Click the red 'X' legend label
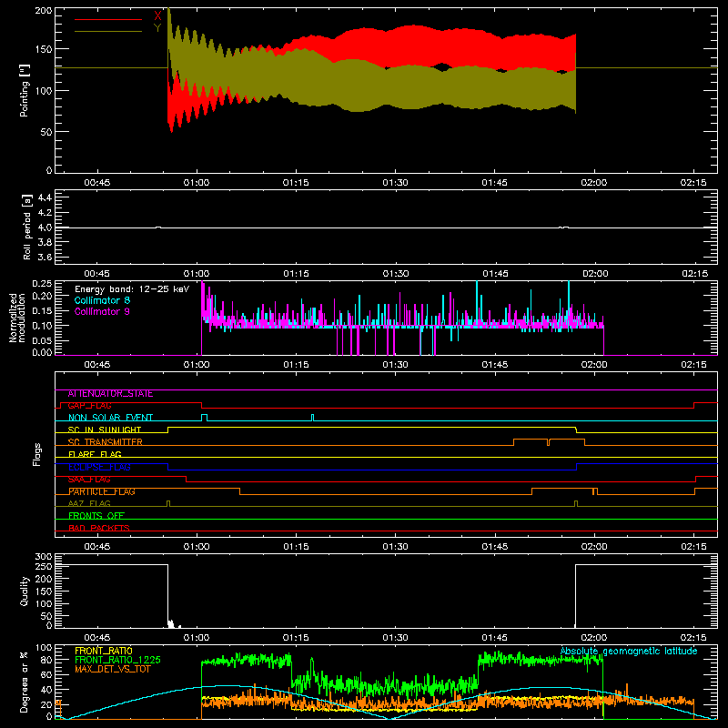 tap(157, 16)
